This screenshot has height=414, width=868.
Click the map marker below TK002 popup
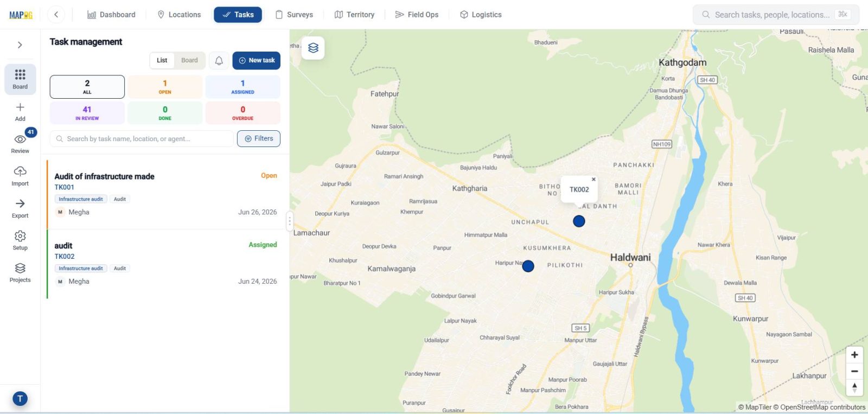pyautogui.click(x=579, y=221)
